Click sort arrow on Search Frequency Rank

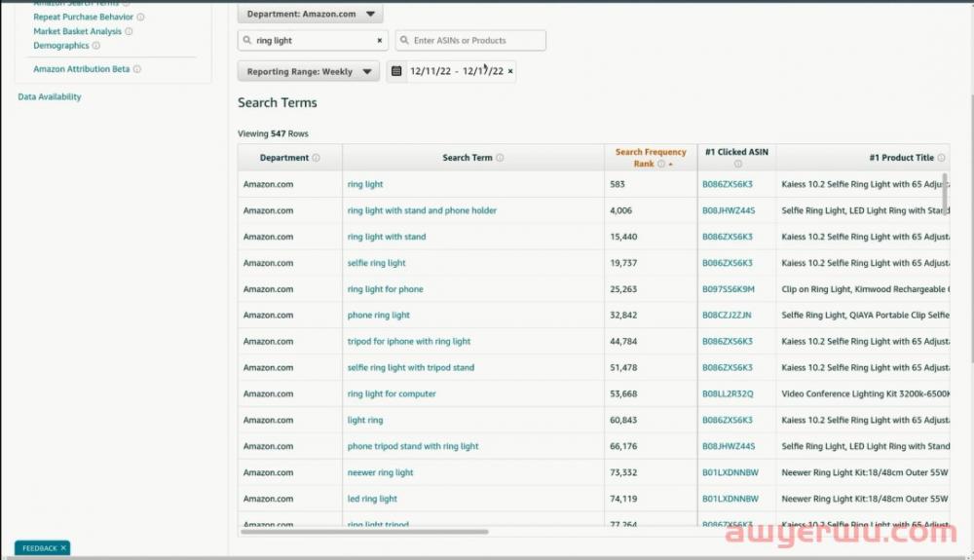click(671, 165)
